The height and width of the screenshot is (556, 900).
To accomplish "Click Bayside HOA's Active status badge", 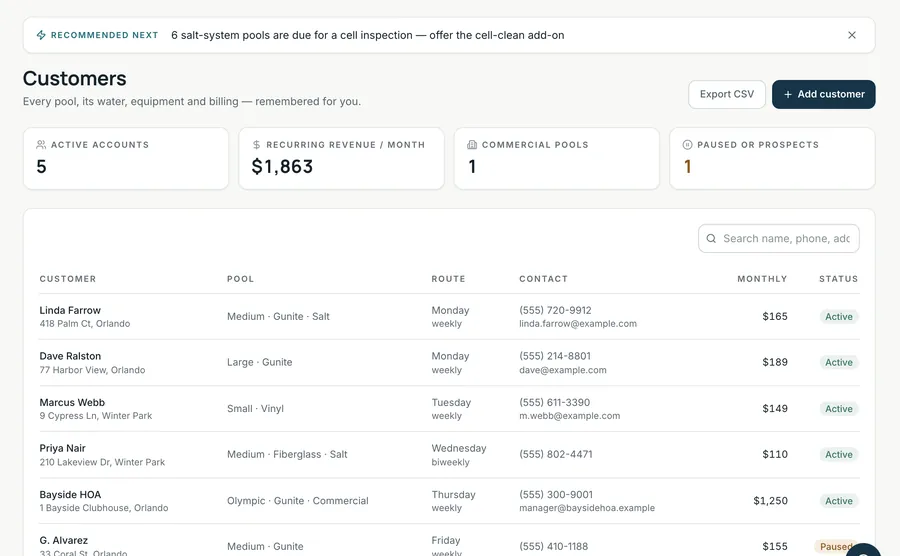I will (839, 501).
